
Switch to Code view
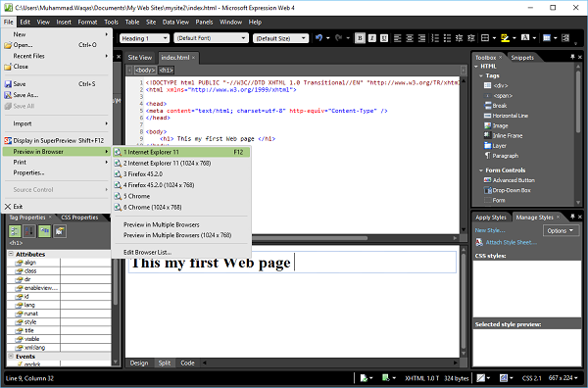[187, 363]
